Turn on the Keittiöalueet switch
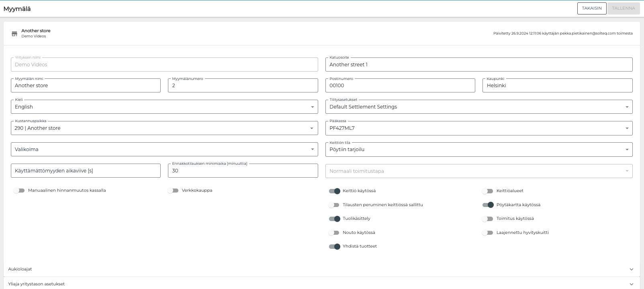644x289 pixels. (488, 191)
